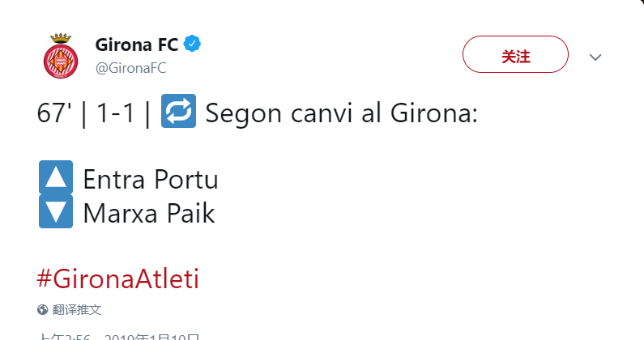Click the 67' minute marker text
Screen dimensions: 644x340
[53, 113]
